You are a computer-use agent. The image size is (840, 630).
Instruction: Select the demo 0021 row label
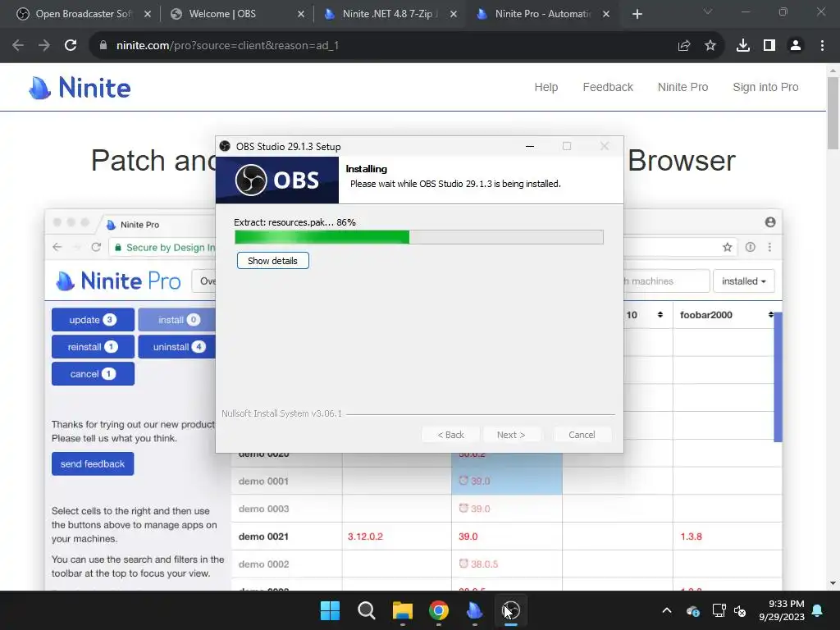[263, 536]
